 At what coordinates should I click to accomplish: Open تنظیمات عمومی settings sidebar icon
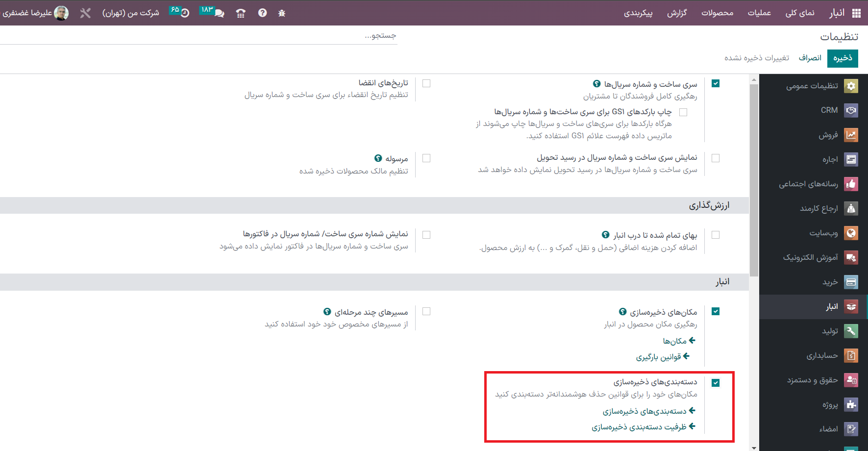coord(851,86)
